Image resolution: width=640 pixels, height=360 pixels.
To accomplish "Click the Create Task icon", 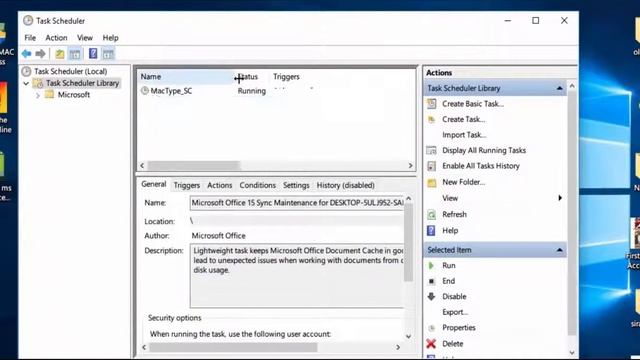I will click(431, 120).
